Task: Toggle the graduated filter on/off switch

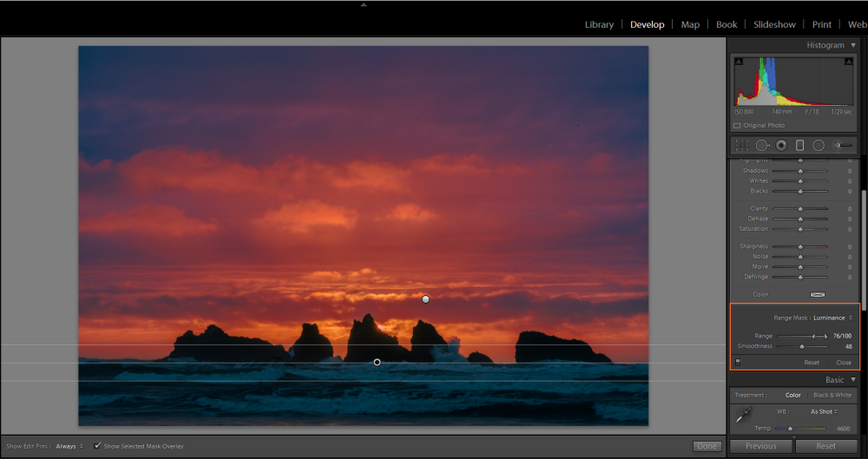Action: coord(738,363)
